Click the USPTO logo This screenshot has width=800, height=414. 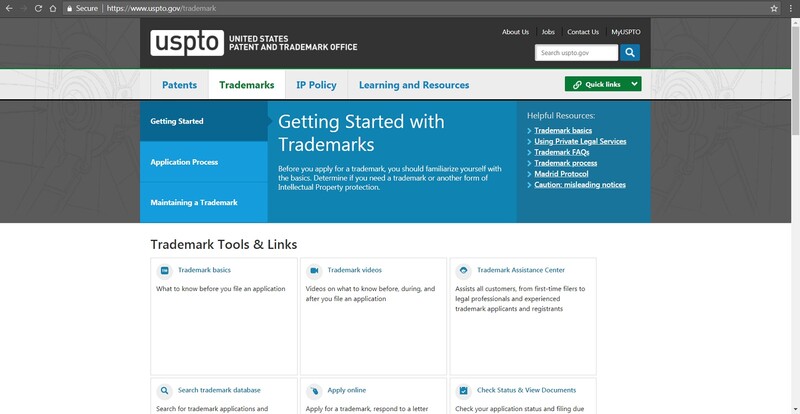[x=187, y=43]
